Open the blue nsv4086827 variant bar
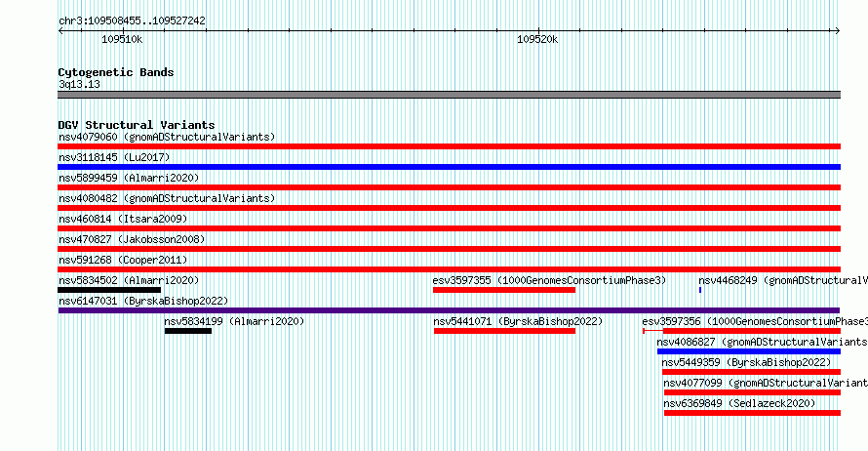 (749, 351)
